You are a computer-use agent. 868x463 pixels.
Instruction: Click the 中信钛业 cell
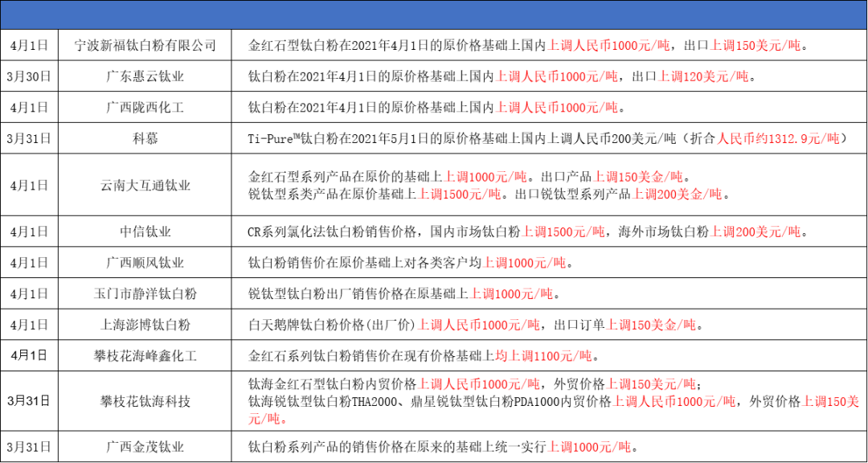(146, 231)
